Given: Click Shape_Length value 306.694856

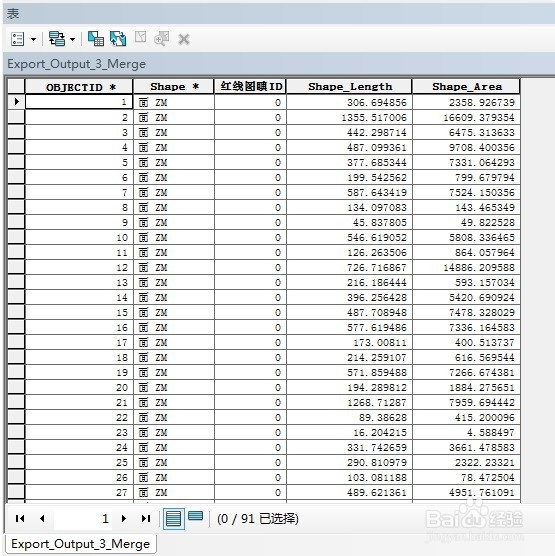Looking at the screenshot, I should coord(377,102).
